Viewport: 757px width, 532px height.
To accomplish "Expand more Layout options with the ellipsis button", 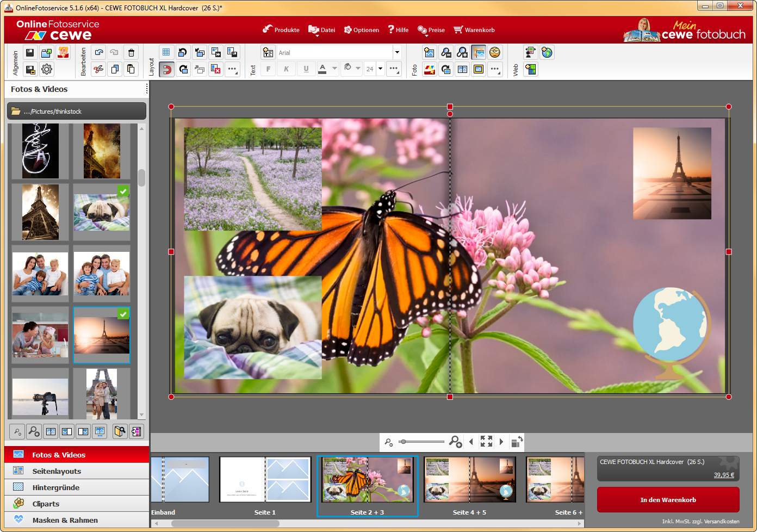I will click(x=232, y=69).
